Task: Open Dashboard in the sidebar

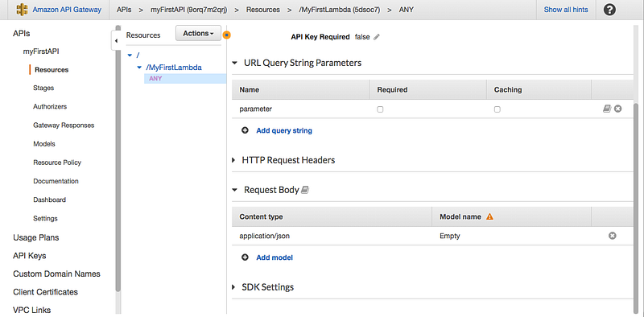Action: pyautogui.click(x=49, y=200)
